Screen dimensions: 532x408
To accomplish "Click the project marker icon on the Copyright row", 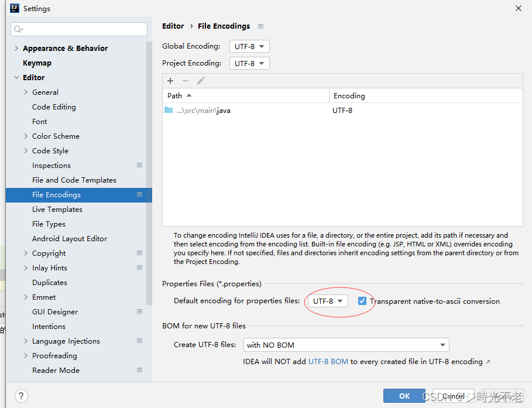I will pos(139,253).
